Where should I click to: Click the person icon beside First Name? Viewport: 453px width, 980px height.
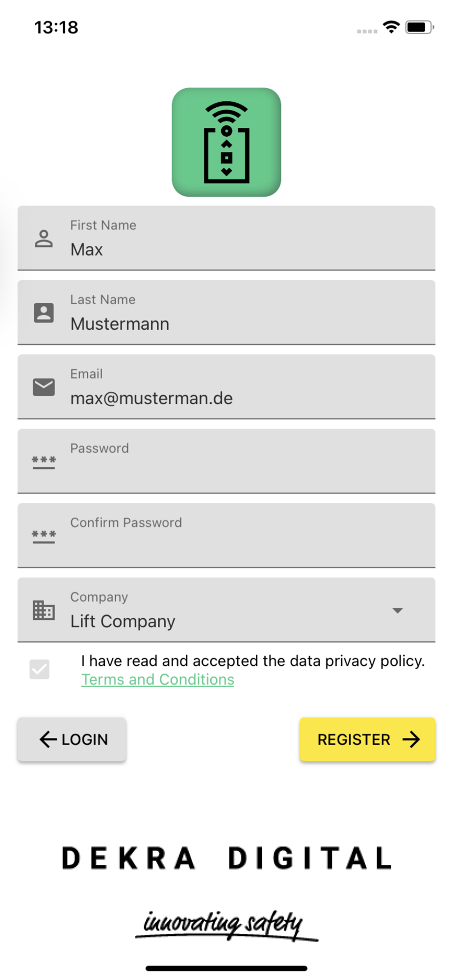[44, 239]
